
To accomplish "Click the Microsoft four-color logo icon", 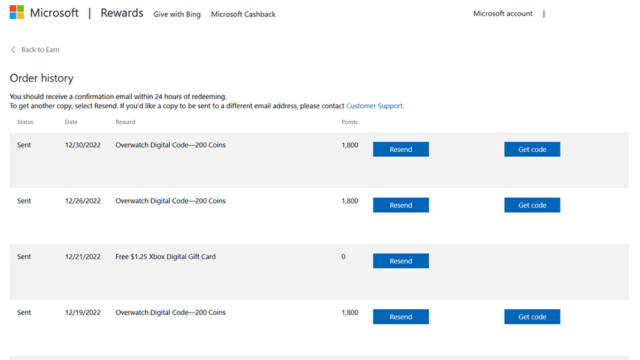I will coord(17,12).
